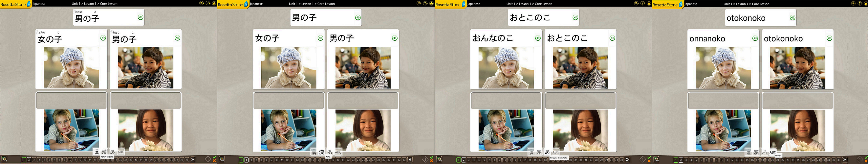Open the magnifier search on the furigana screen
Viewport: 868px width, 164px height.
4,159
